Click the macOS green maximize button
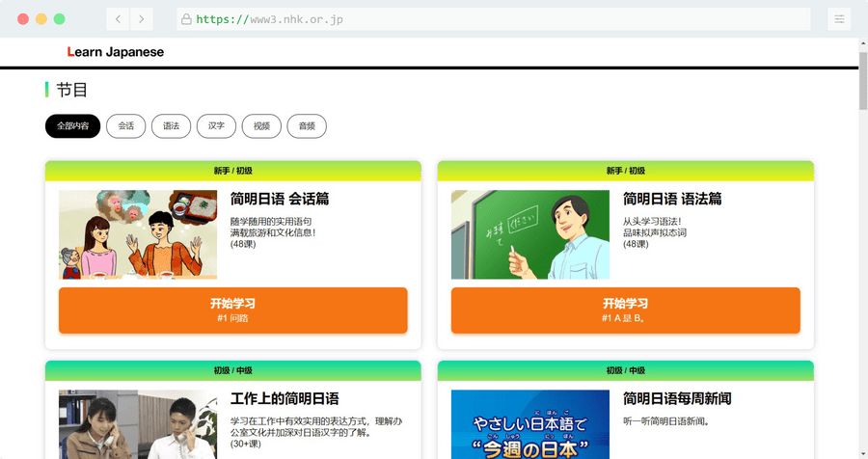Screen dimensions: 868x459 coord(59,19)
